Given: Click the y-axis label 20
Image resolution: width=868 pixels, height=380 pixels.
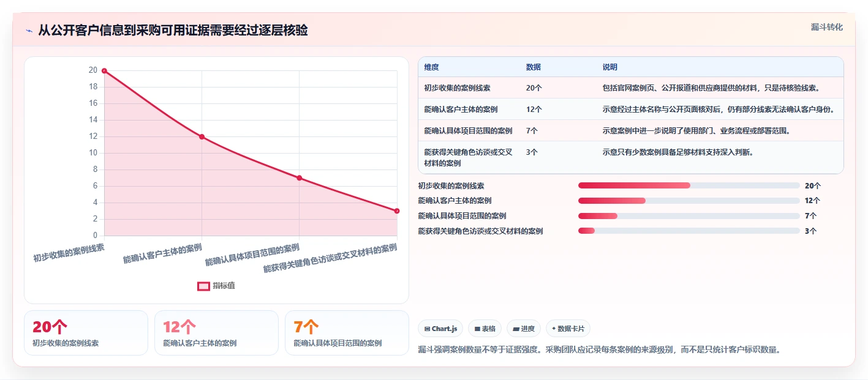Looking at the screenshot, I should pos(93,70).
